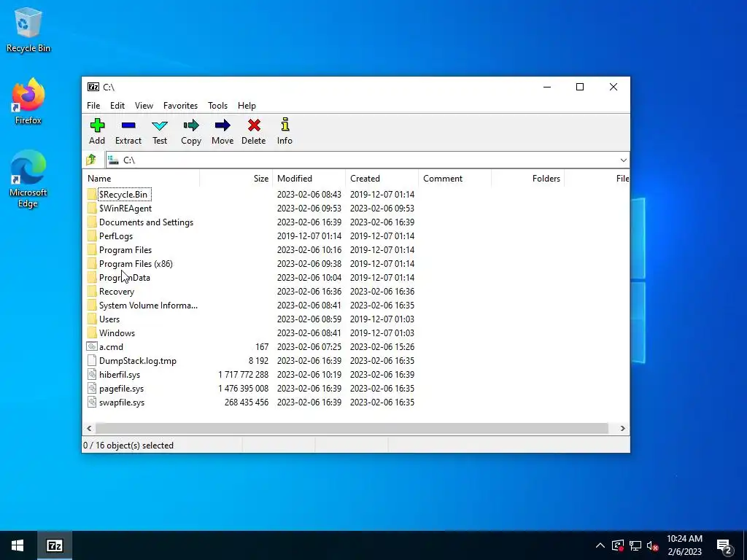Click the '0 / 16 object(s) selected' status
This screenshot has width=747, height=560.
pos(128,446)
